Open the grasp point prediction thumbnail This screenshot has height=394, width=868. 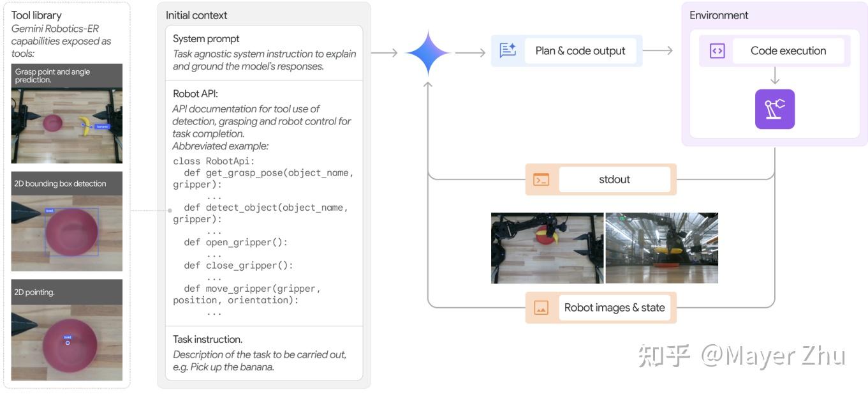click(x=67, y=113)
